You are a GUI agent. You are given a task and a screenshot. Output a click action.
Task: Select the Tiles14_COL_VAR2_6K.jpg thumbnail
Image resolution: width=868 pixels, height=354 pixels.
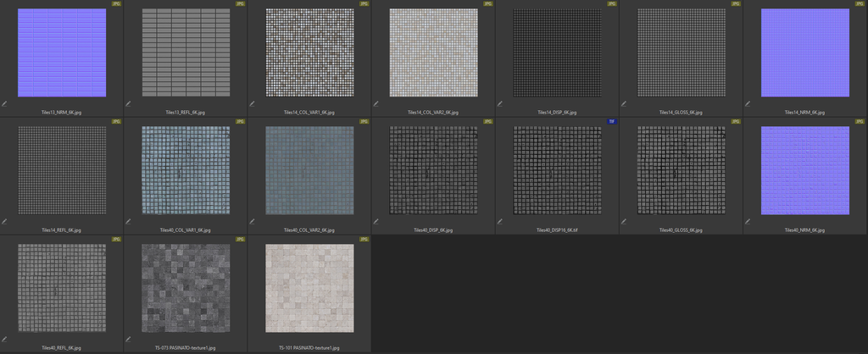tap(433, 53)
